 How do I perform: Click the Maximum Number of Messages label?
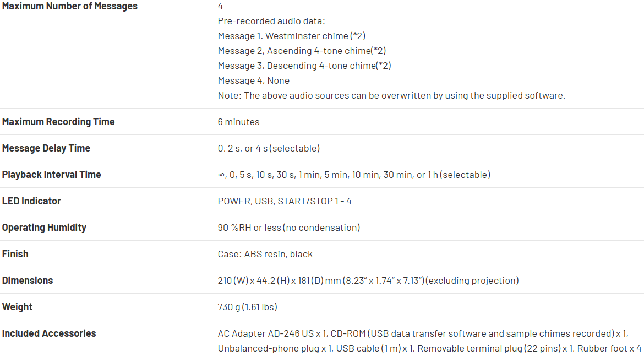(x=70, y=7)
